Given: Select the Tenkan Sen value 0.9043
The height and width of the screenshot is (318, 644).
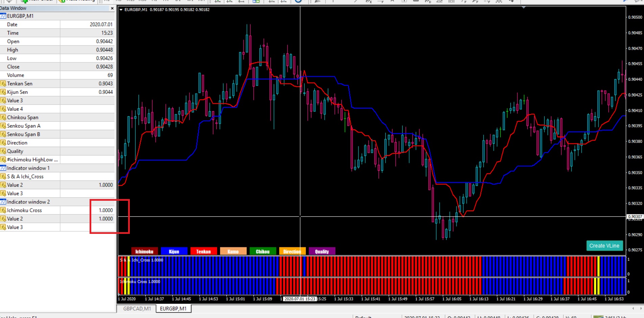Looking at the screenshot, I should coord(105,83).
